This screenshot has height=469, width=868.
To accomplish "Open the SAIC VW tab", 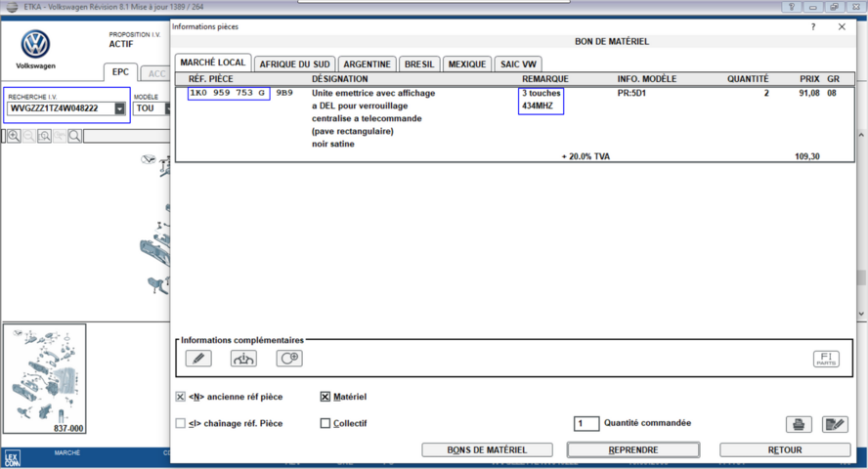I will click(x=518, y=64).
